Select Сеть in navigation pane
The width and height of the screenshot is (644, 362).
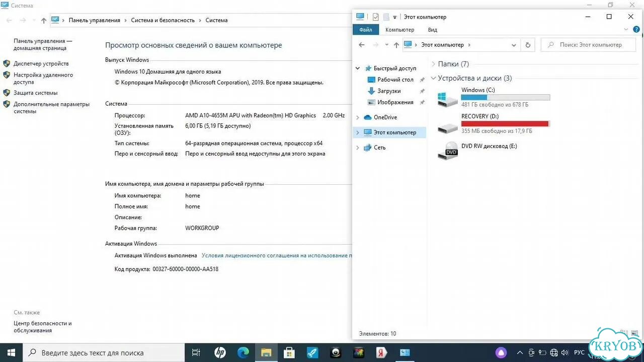(x=379, y=148)
